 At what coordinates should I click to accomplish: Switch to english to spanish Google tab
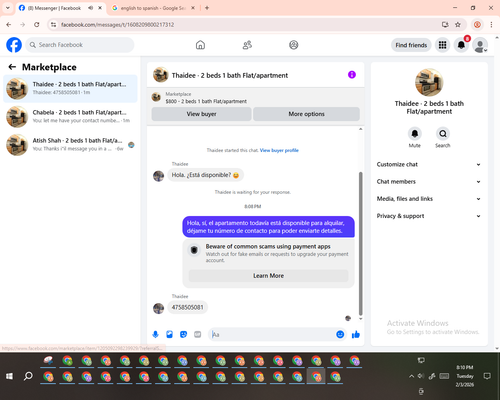coord(153,8)
